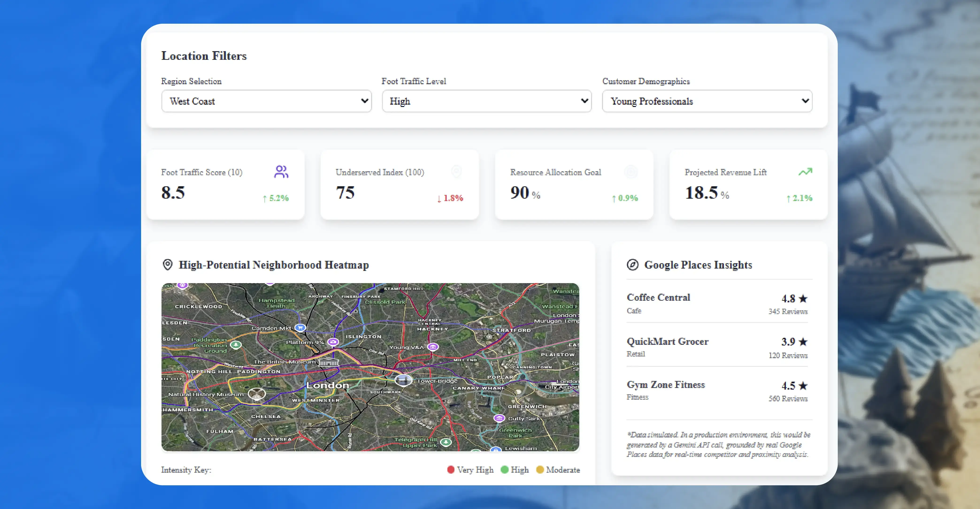Click the Young V&A museum marker

coord(433,347)
